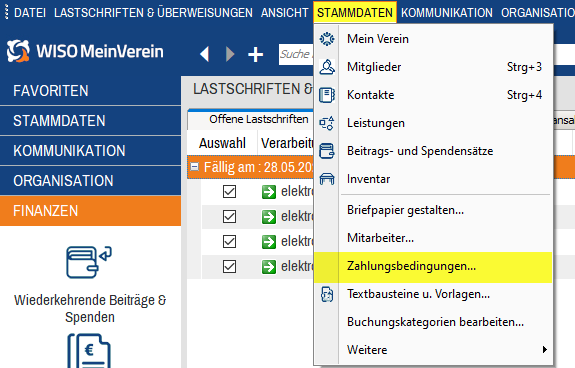Click the euro document icon in sidebar

tap(89, 350)
